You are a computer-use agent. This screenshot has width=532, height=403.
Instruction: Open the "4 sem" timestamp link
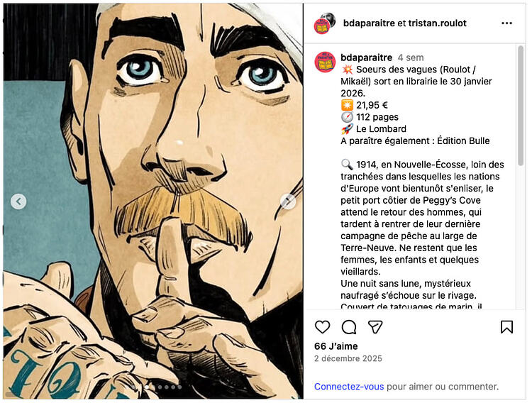(411, 57)
